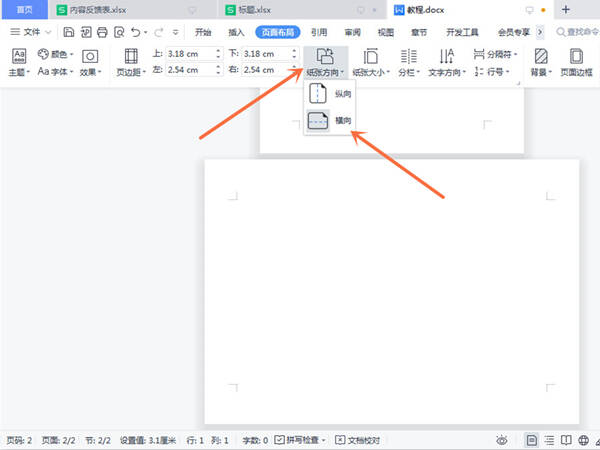Select 纵向 portrait orientation option
This screenshot has width=600, height=450.
click(x=330, y=94)
